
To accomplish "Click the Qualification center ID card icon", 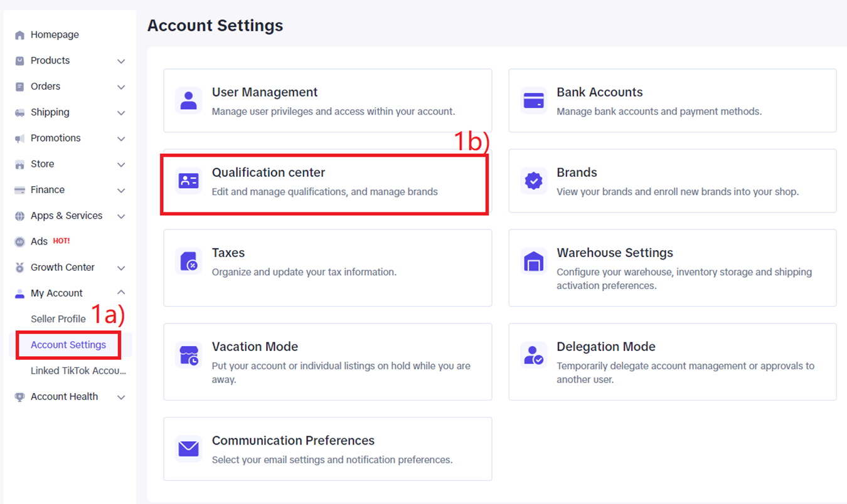I will (x=188, y=181).
